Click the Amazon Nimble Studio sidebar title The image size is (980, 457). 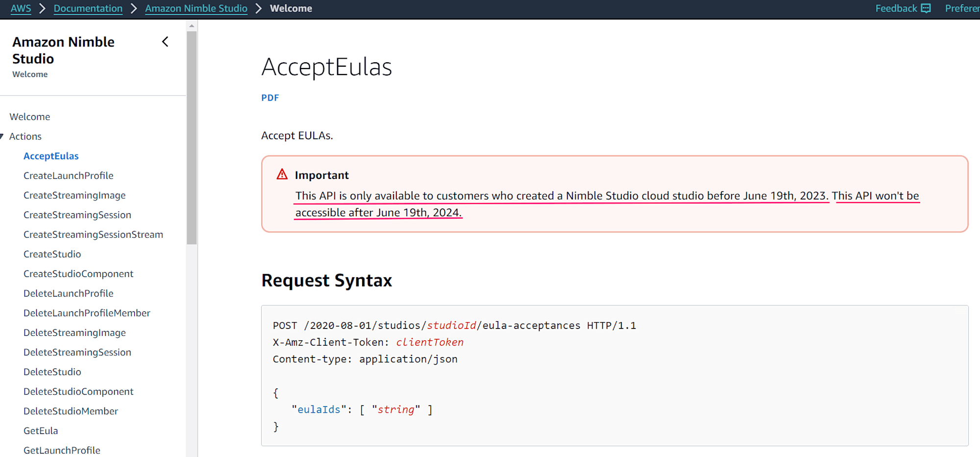[x=63, y=50]
